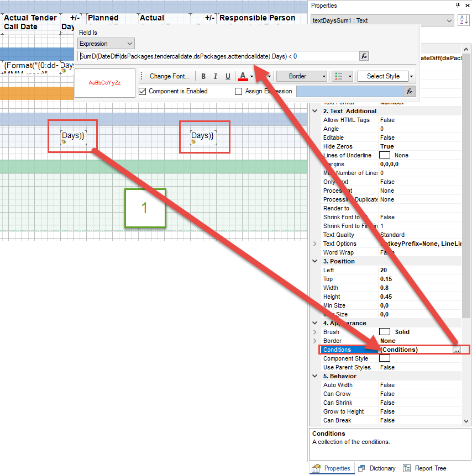Image resolution: width=472 pixels, height=476 pixels.
Task: Click the Component Style swatch
Action: pos(385,358)
